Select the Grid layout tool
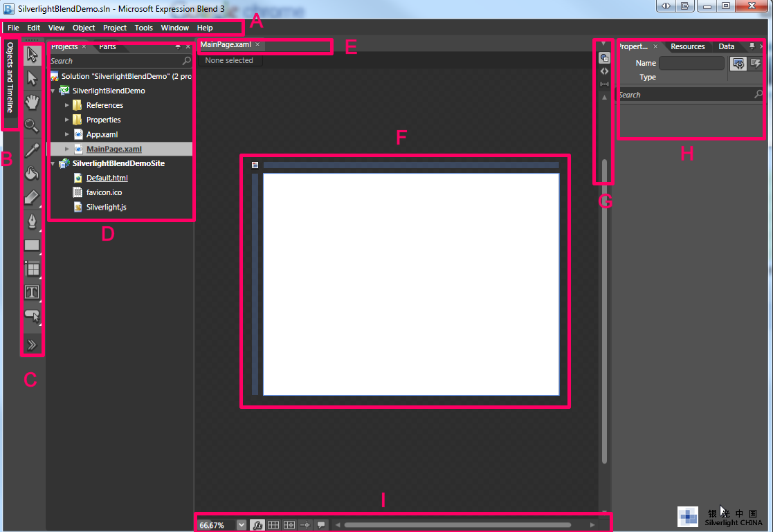 pos(32,268)
